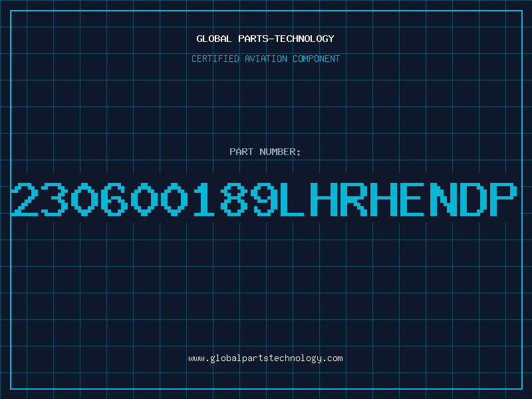Click the letter L in the part number
Viewport: 532px width, 399px height.
292,199
